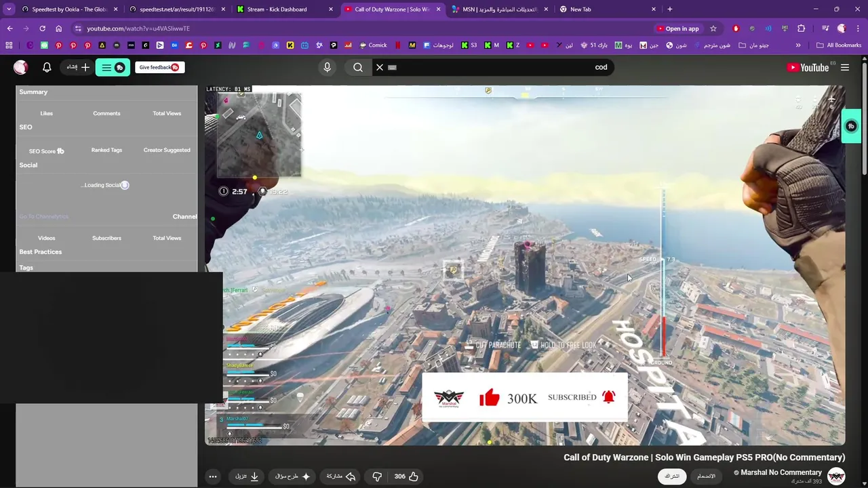Switch to the New Tab browser tab
The height and width of the screenshot is (488, 868).
click(607, 9)
